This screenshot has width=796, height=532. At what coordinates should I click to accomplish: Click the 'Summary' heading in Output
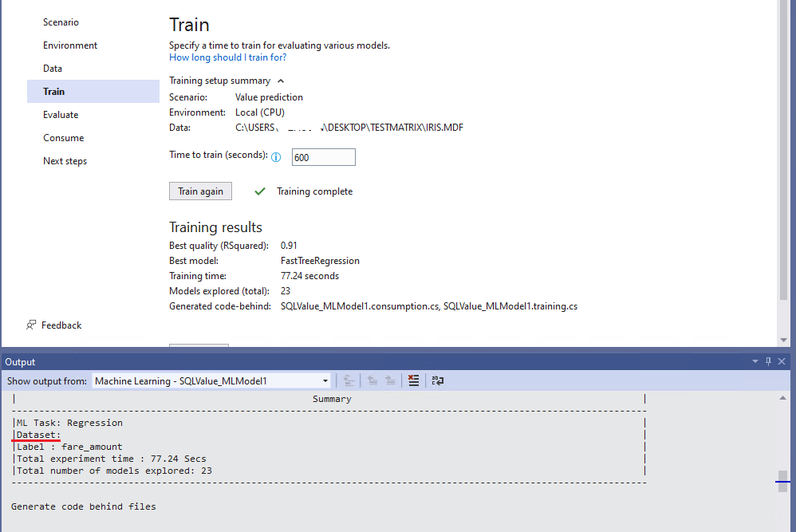tap(332, 399)
